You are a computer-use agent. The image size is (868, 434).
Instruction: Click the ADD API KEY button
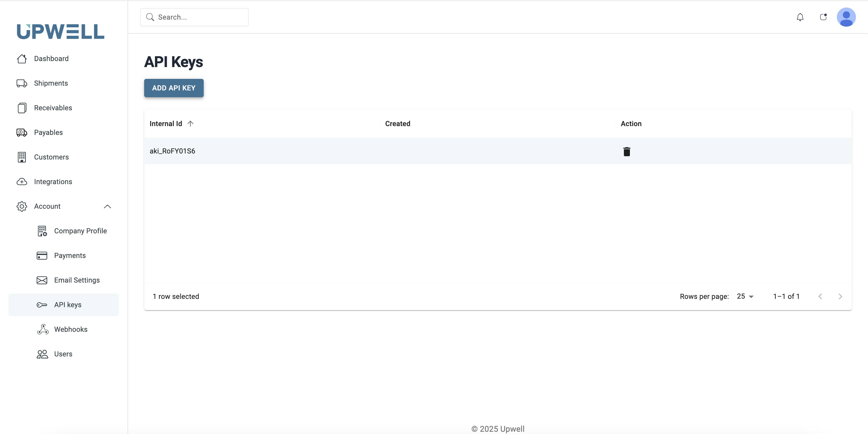point(174,88)
